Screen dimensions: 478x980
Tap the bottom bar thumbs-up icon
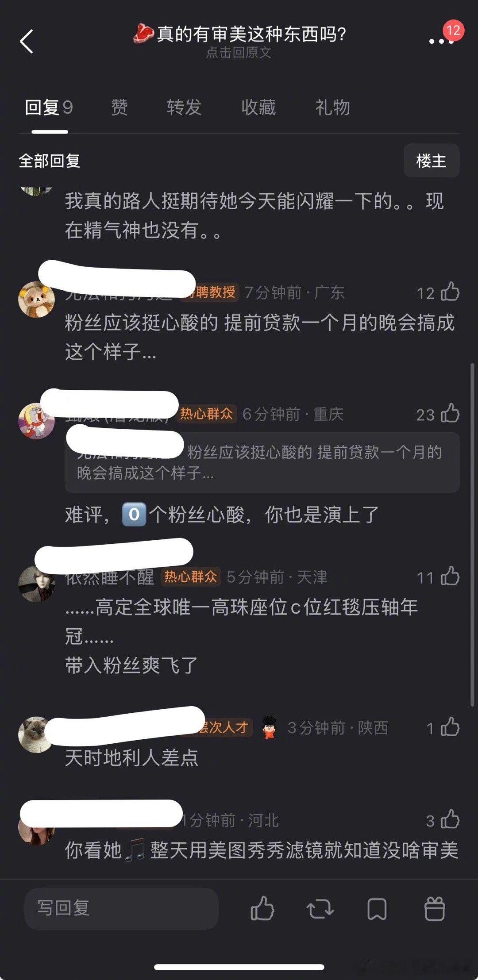(x=262, y=908)
